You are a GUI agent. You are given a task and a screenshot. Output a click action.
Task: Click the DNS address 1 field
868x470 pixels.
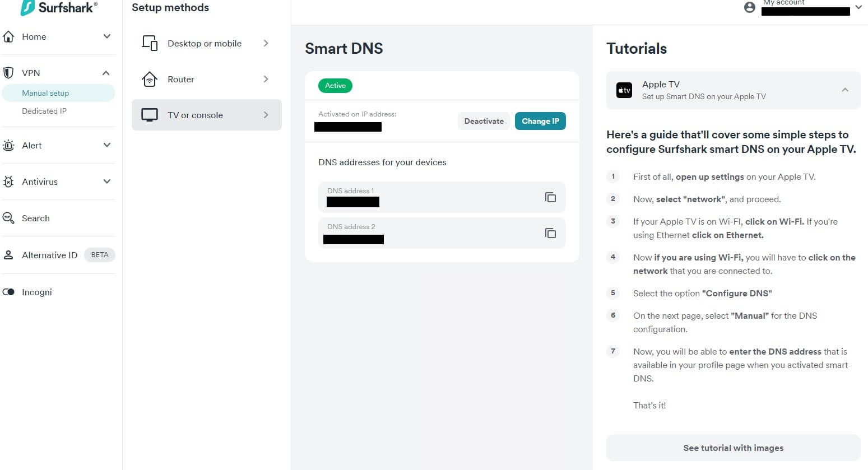(442, 197)
